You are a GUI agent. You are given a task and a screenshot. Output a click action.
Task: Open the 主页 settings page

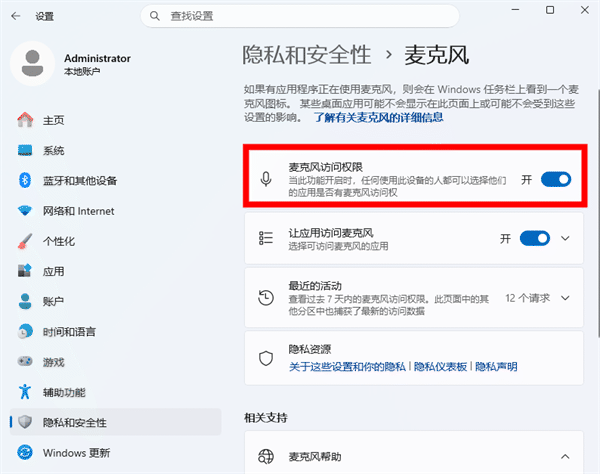pos(116,120)
